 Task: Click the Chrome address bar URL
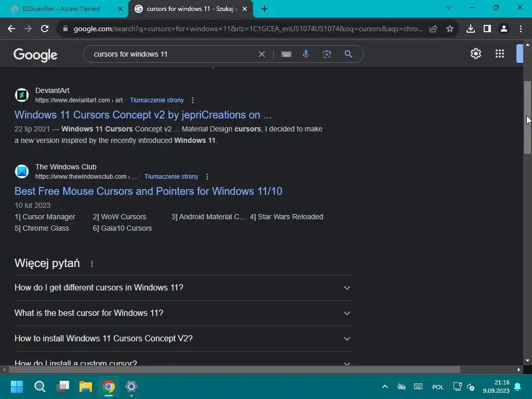pyautogui.click(x=248, y=29)
